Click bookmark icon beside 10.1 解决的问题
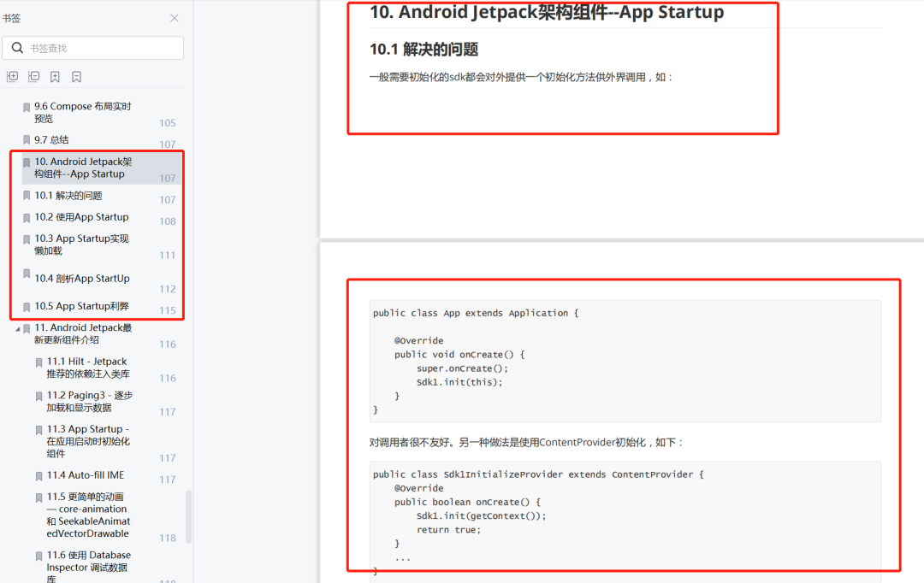 pos(27,196)
